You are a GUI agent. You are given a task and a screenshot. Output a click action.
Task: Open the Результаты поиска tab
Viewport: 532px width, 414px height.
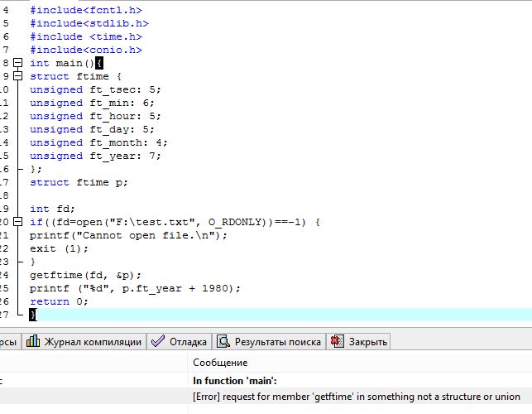277,342
